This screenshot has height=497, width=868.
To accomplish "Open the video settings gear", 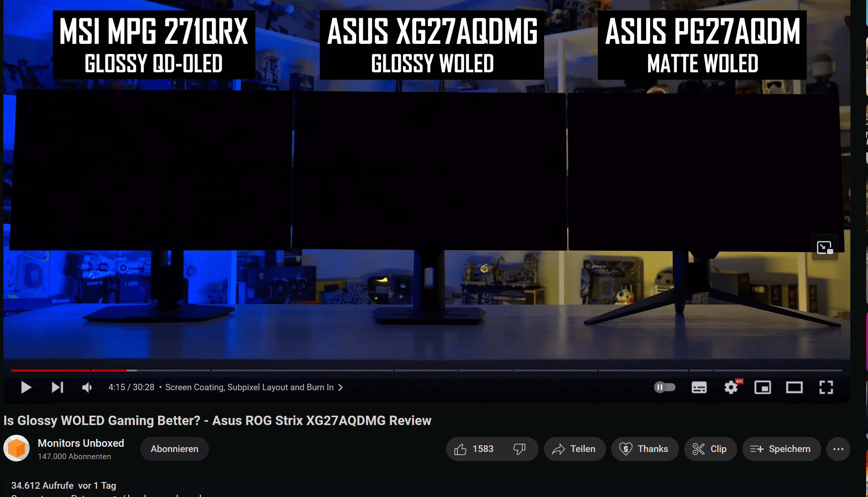I will [731, 387].
